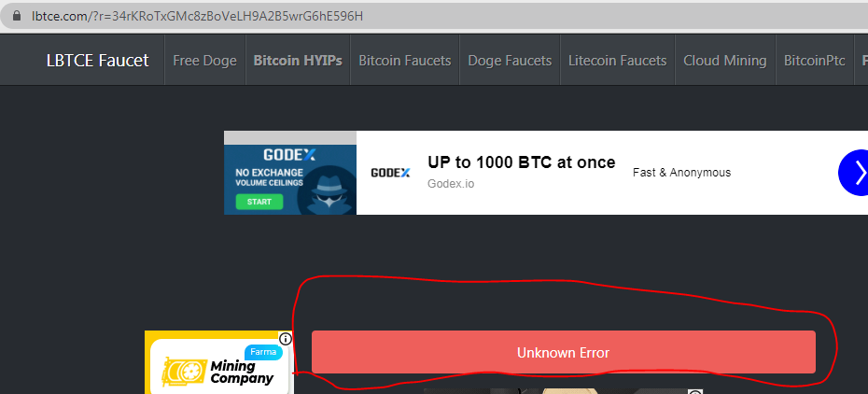
Task: Open Doge Faucets from navigation
Action: tap(510, 61)
